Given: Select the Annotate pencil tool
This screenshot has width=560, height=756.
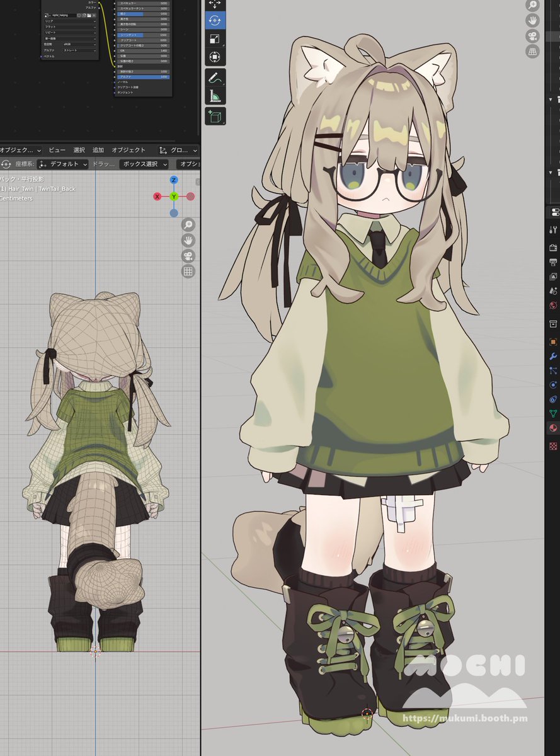Looking at the screenshot, I should [215, 78].
